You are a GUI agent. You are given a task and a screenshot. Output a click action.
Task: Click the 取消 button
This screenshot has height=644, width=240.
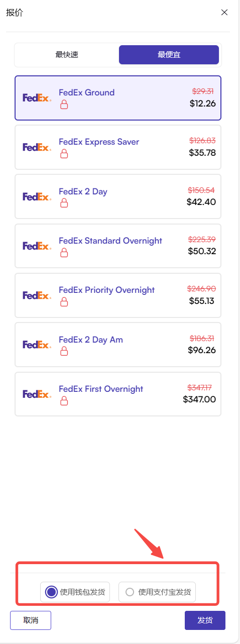[x=31, y=620]
